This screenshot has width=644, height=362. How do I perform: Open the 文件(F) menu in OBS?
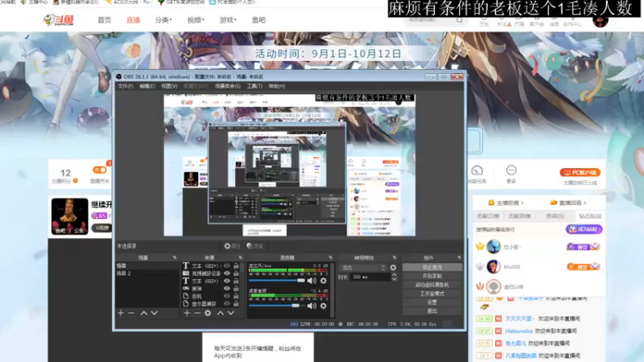coord(126,86)
